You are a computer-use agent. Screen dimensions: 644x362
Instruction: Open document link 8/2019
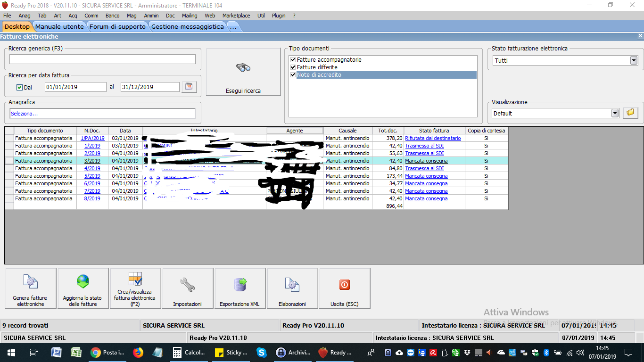click(92, 198)
